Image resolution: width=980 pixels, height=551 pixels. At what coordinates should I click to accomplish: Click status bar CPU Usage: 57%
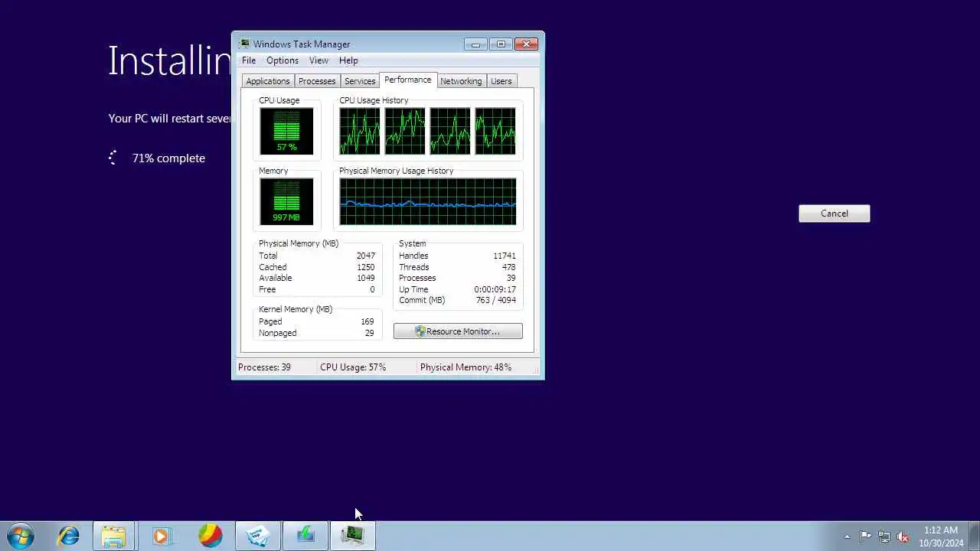coord(353,367)
